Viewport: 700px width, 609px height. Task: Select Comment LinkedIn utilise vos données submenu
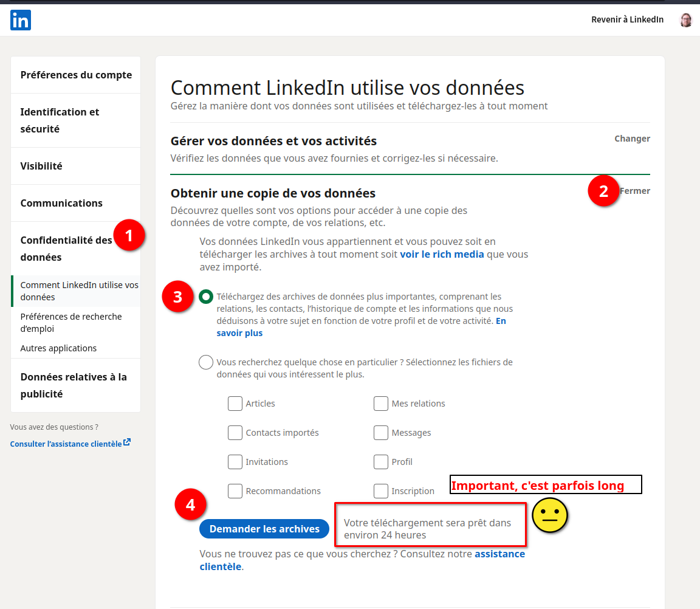(76, 291)
